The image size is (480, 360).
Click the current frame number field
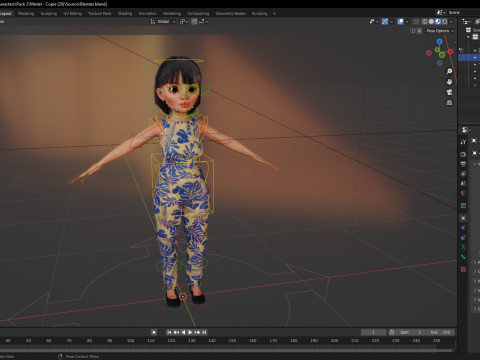click(x=373, y=332)
